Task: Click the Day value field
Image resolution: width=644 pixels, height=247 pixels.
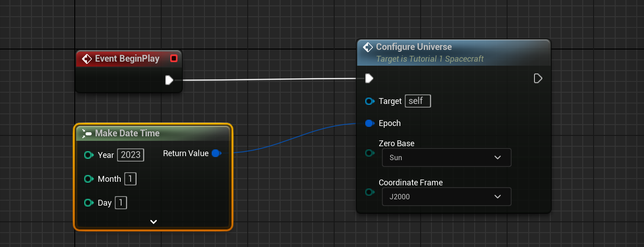Action: click(121, 203)
